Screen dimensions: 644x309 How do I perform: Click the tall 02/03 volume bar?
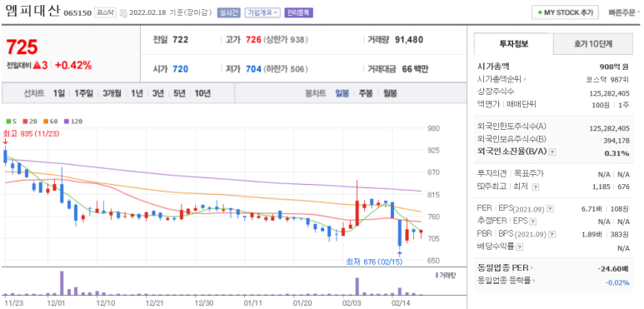coord(357,287)
